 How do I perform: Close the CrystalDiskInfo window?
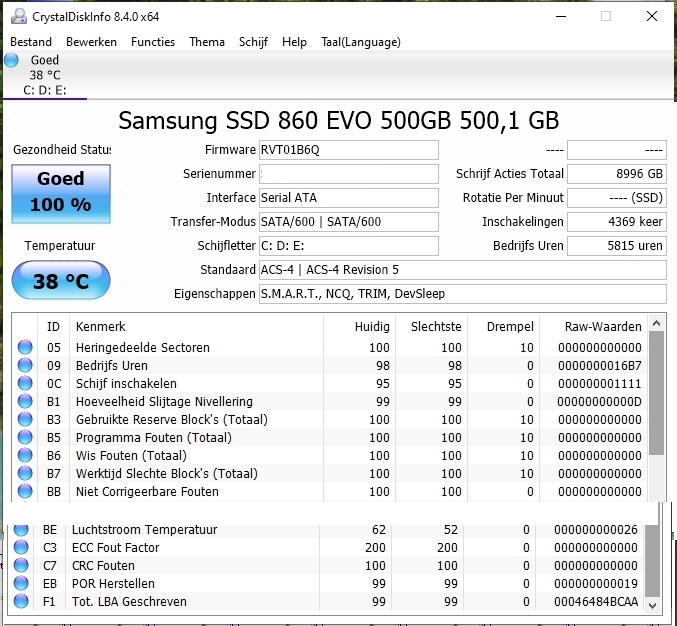click(652, 16)
